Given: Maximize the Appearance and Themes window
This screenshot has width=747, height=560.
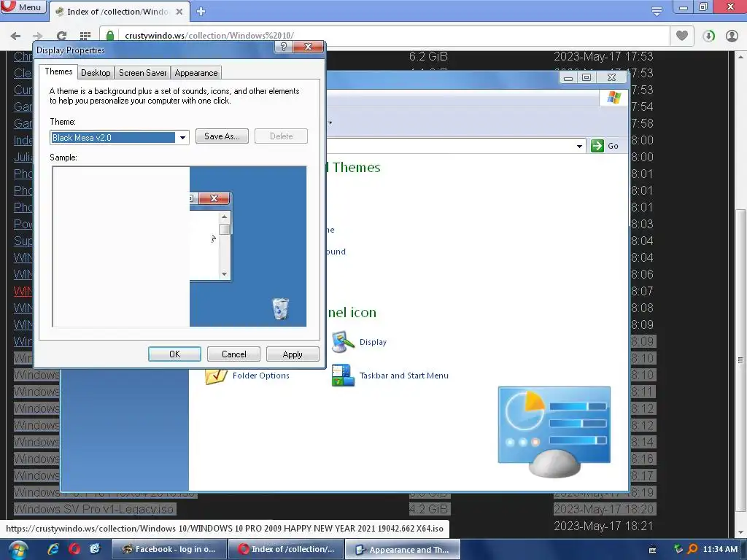Looking at the screenshot, I should click(x=587, y=77).
